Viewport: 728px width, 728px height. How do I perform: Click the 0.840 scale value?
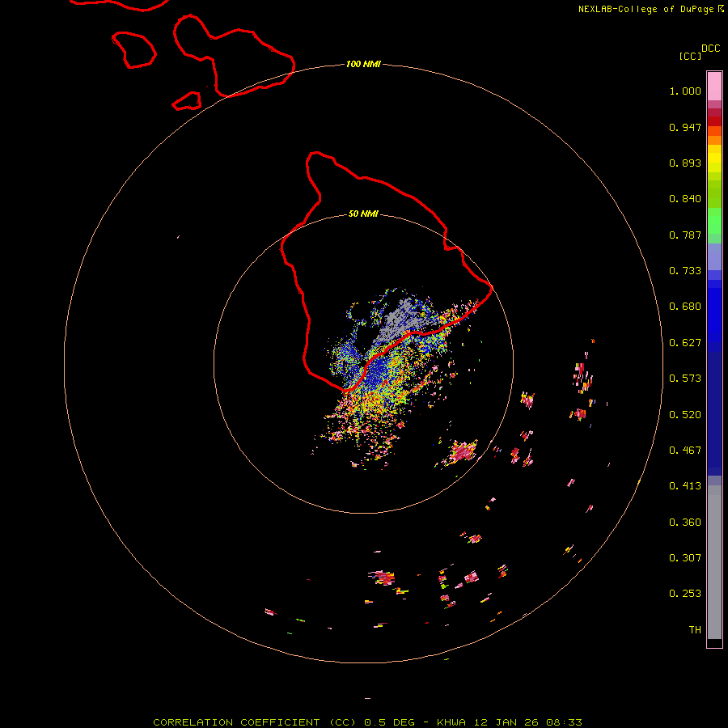tap(685, 199)
